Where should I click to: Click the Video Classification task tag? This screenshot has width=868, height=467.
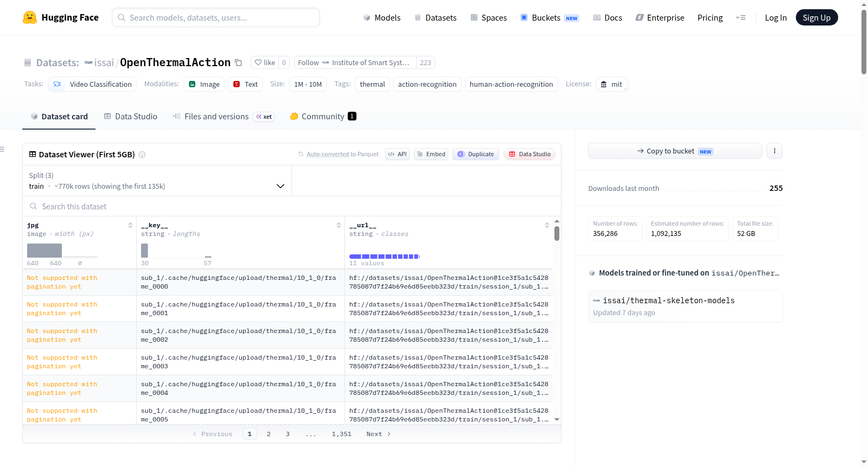pos(92,84)
